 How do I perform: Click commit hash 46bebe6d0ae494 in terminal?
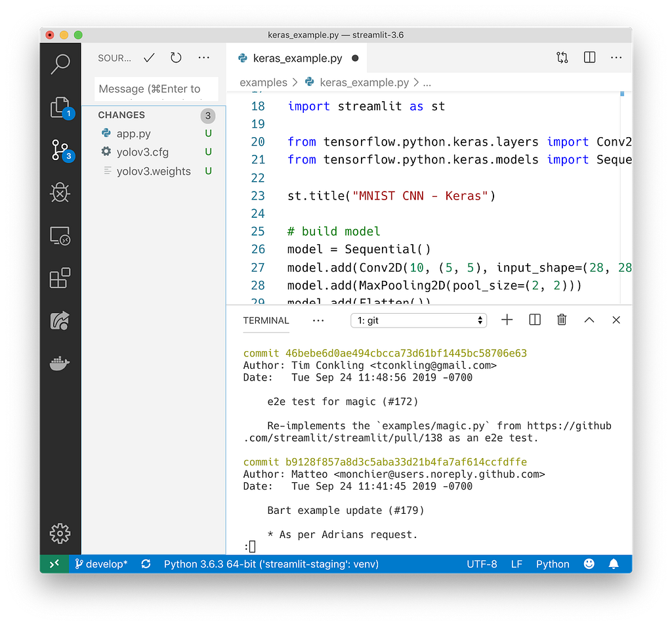(x=406, y=353)
